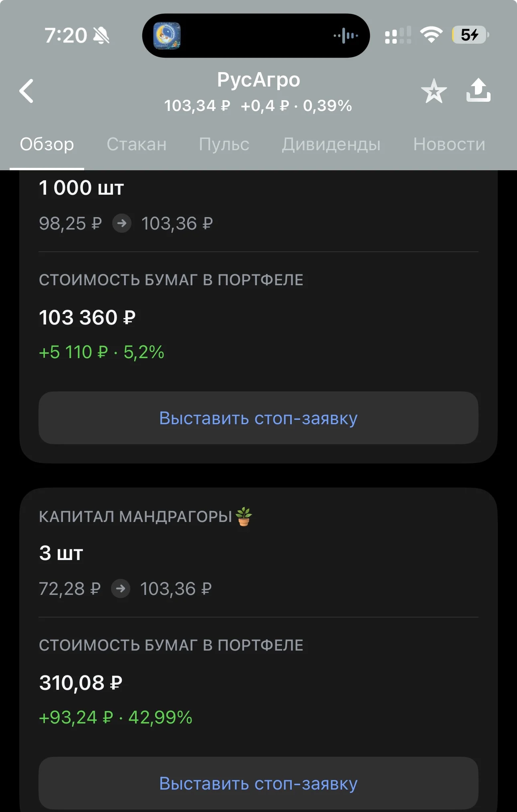Tap the Wi-Fi status icon
Viewport: 517px width, 812px height.
coord(431,35)
